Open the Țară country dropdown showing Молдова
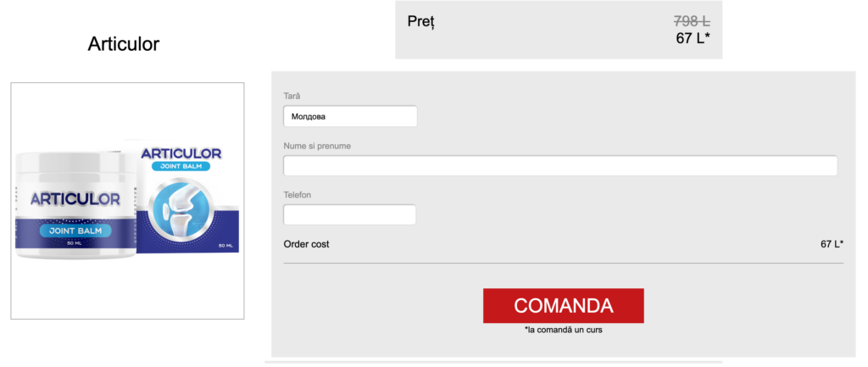 click(x=350, y=116)
